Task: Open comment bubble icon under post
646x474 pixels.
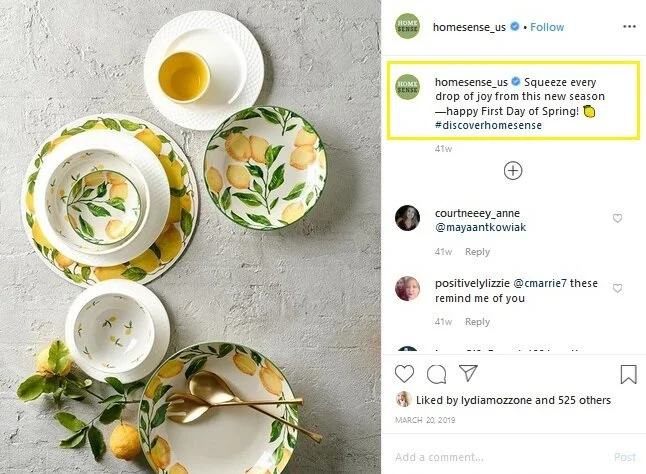Action: [436, 374]
